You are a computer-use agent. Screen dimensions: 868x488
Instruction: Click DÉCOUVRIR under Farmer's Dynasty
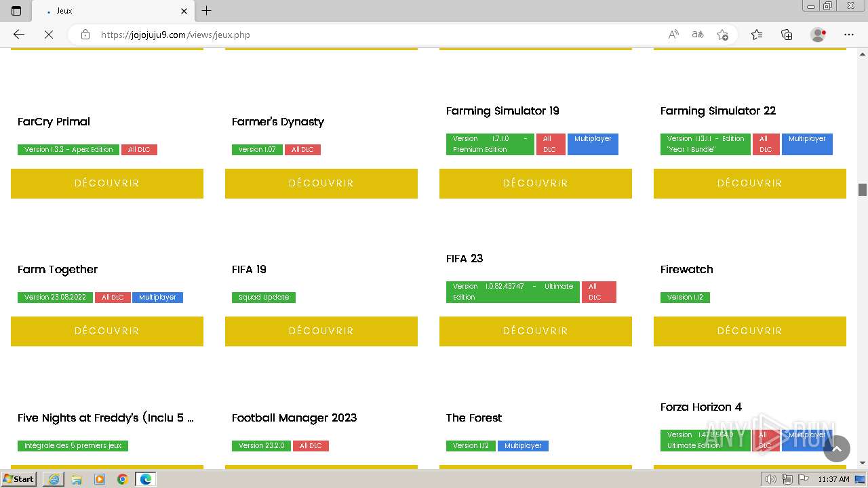pyautogui.click(x=321, y=184)
